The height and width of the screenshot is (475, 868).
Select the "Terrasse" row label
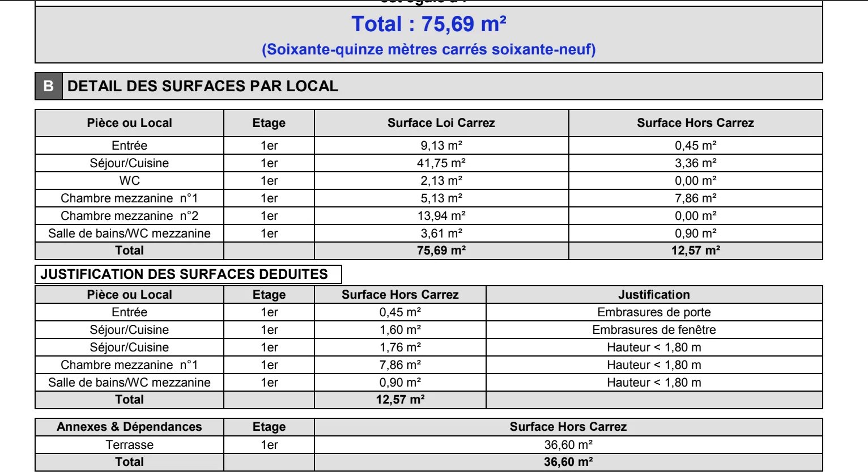pos(129,445)
